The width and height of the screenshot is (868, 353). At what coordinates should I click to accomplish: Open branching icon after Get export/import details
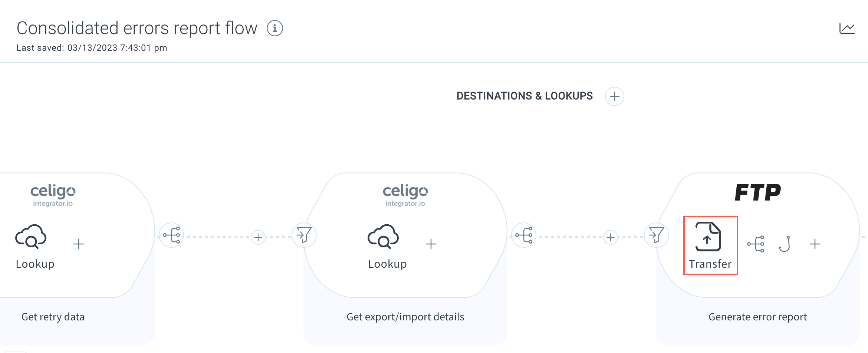click(x=524, y=235)
